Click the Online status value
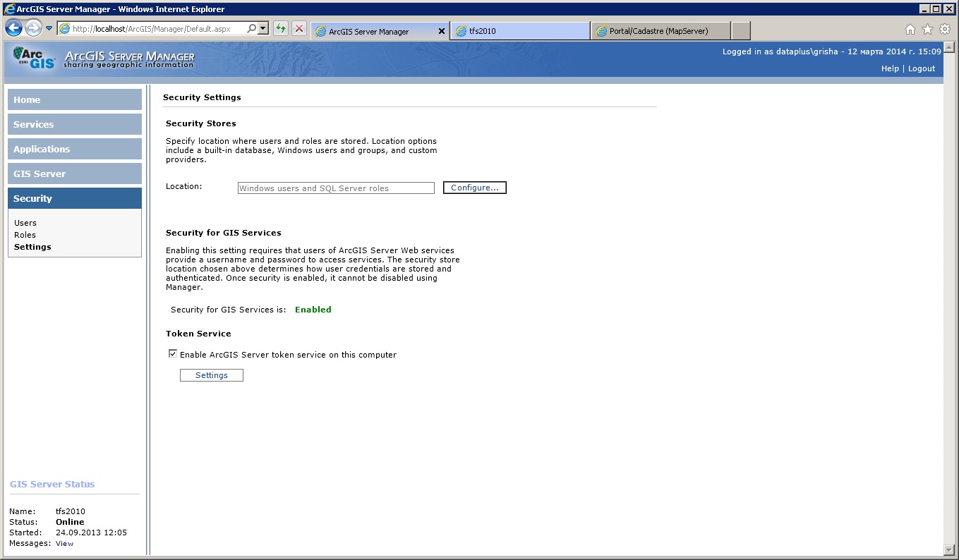 click(70, 522)
